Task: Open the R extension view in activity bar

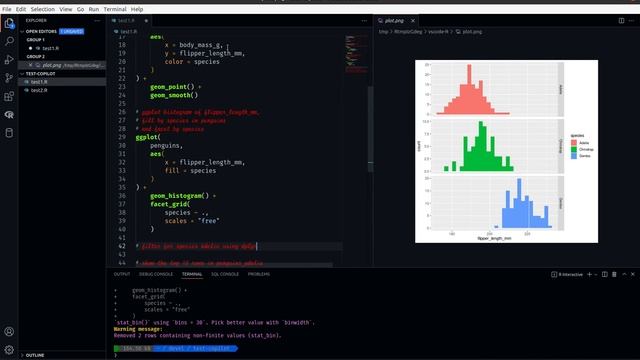Action: coord(9,115)
